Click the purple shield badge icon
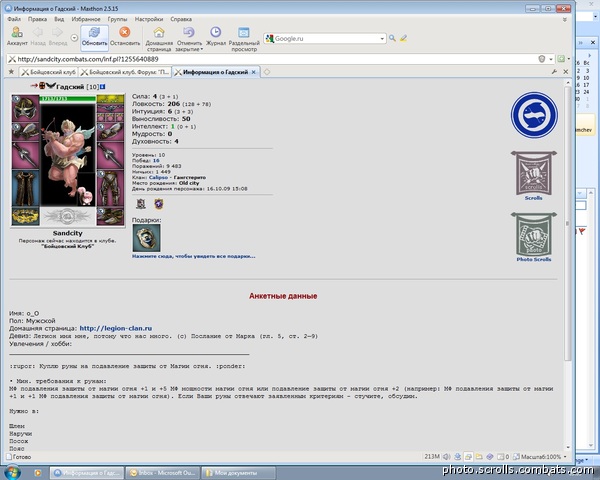 [159, 204]
